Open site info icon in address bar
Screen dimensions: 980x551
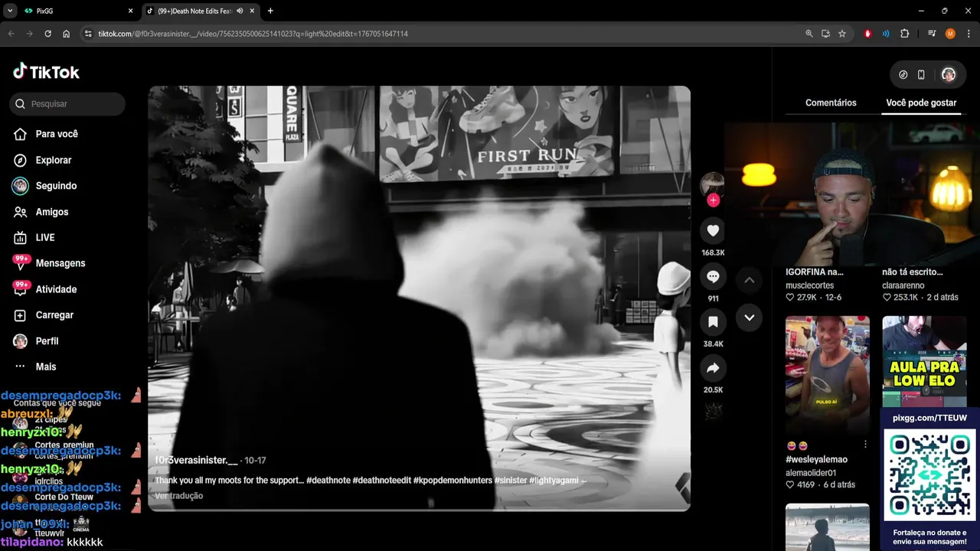pyautogui.click(x=88, y=34)
